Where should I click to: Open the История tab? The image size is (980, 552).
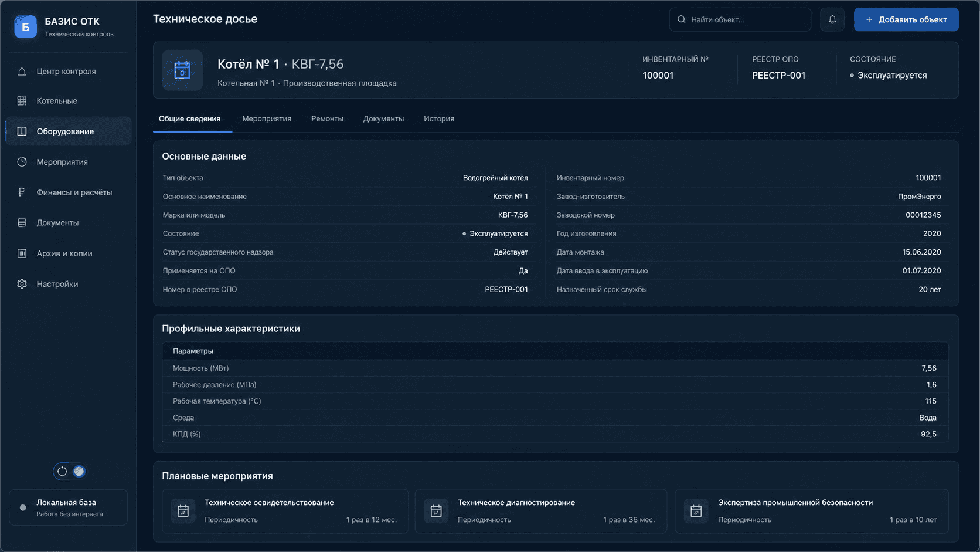pos(439,119)
